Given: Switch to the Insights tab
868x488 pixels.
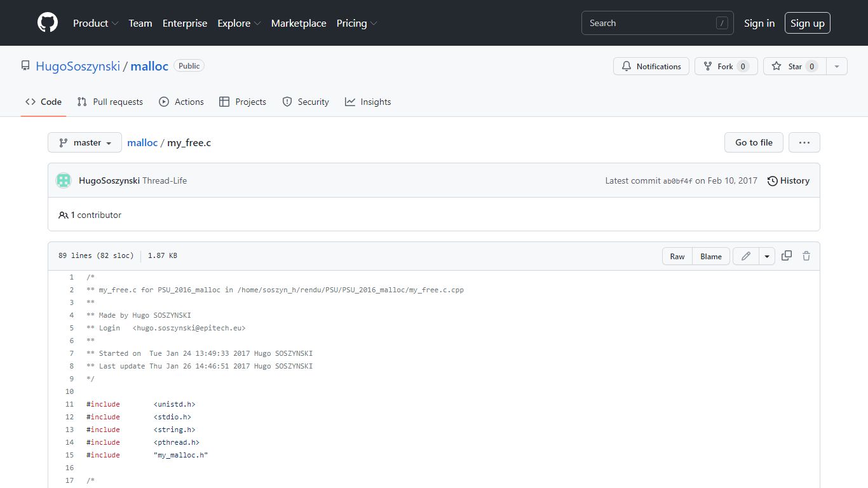Looking at the screenshot, I should point(368,102).
